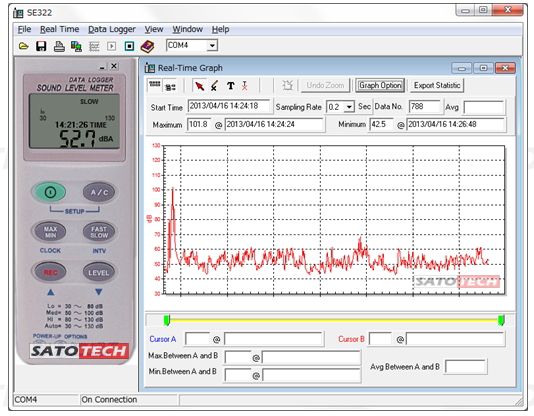
Task: Click the Undo Zoom button
Action: [x=325, y=85]
